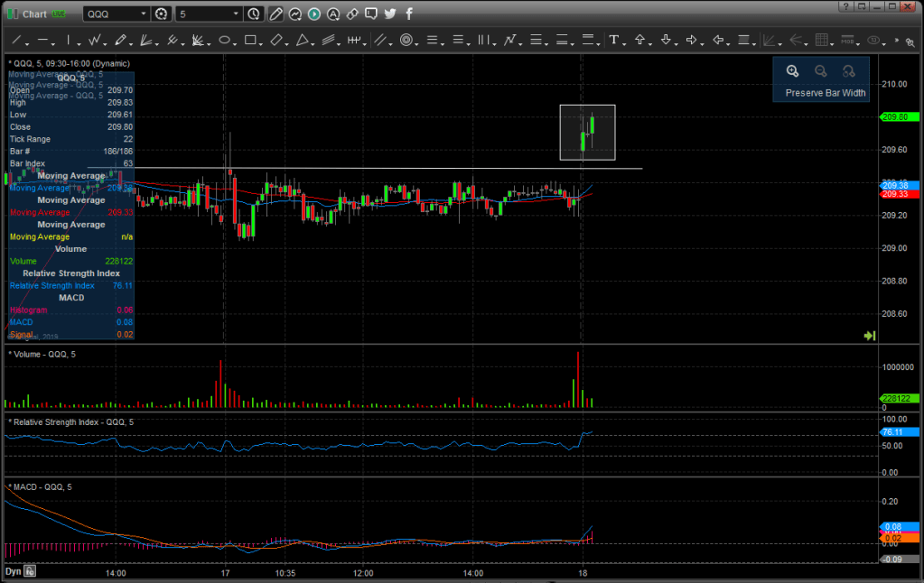Select the text annotation tool
This screenshot has width=924, height=583.
(614, 40)
